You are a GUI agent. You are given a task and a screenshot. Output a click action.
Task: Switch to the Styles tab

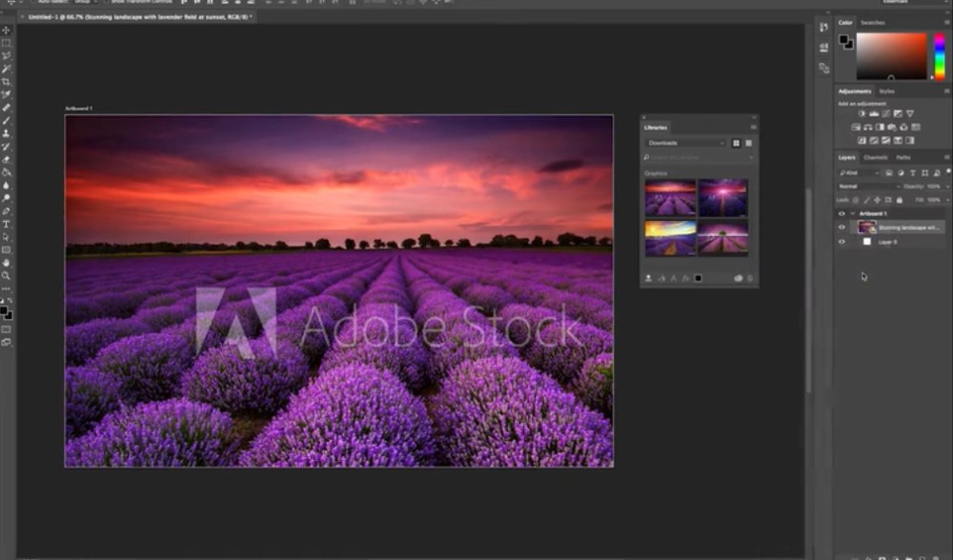point(886,91)
